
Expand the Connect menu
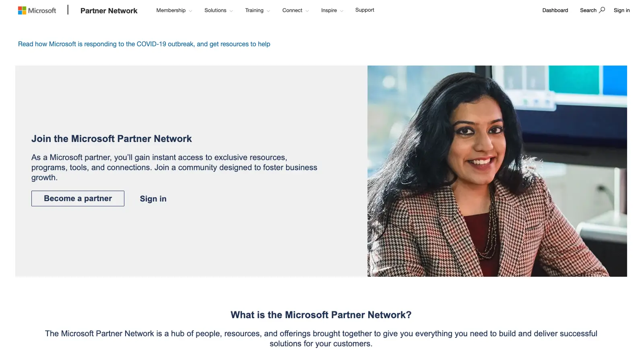pyautogui.click(x=293, y=10)
